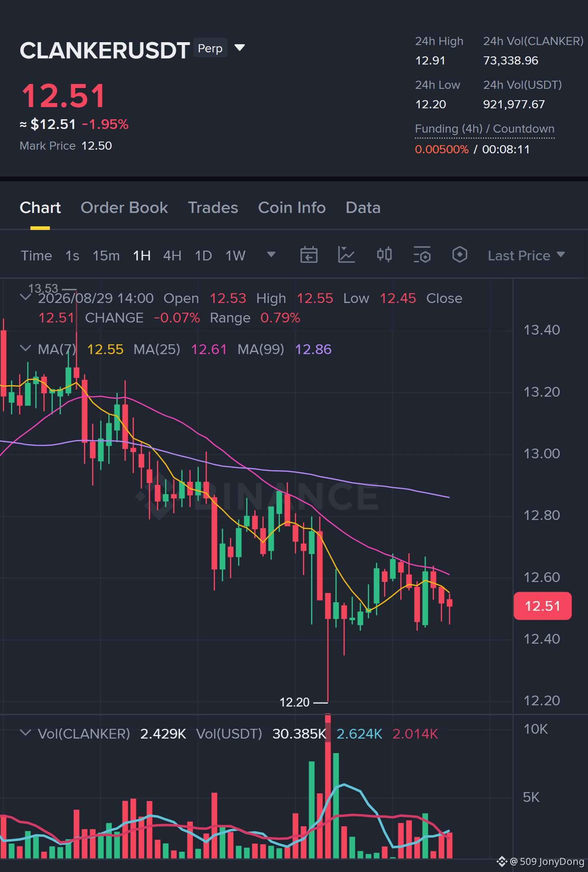Open the CLANKERUSDT pair dropdown arrow

click(x=240, y=48)
